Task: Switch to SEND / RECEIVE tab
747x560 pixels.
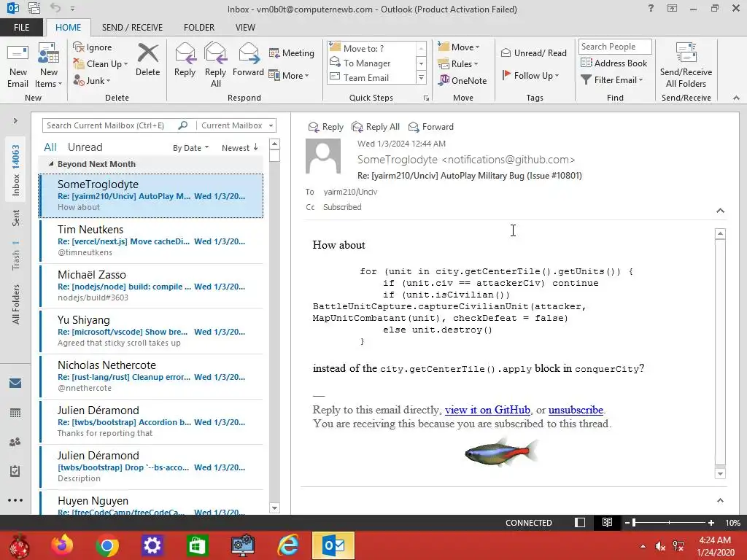Action: 132,28
